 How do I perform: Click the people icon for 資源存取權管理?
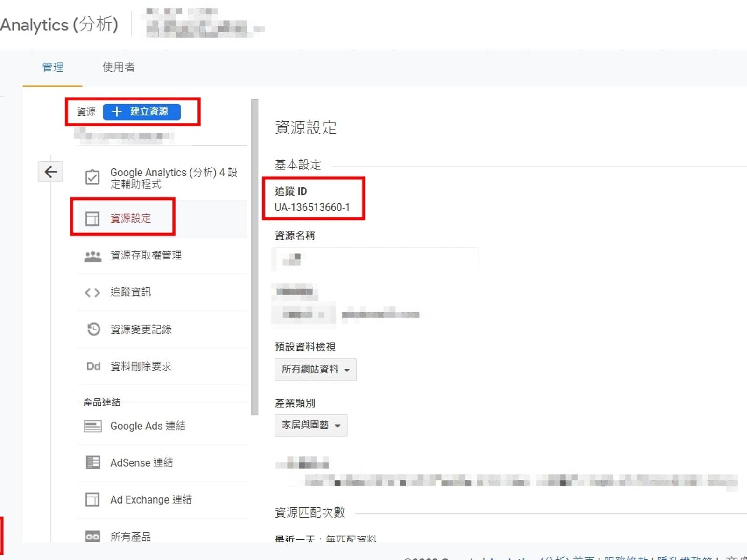(92, 256)
